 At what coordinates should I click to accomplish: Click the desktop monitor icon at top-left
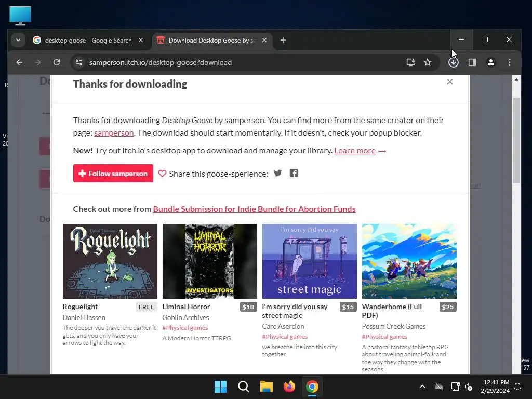coord(20,16)
